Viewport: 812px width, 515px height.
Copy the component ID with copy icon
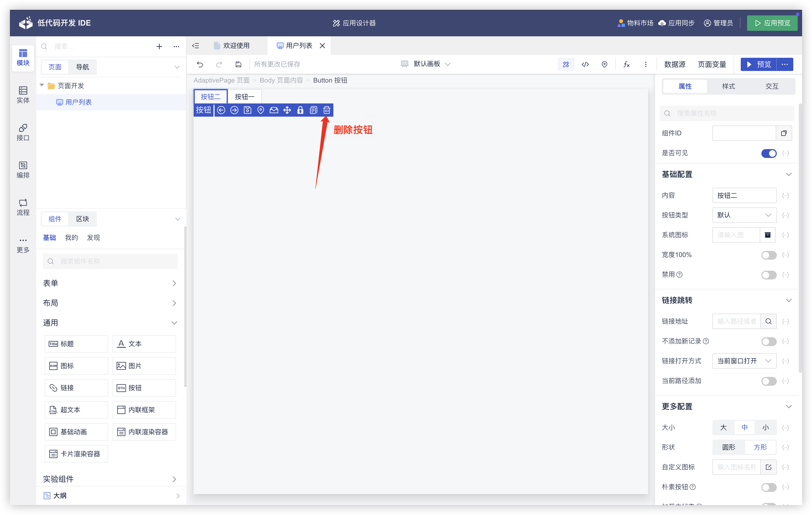[x=784, y=133]
